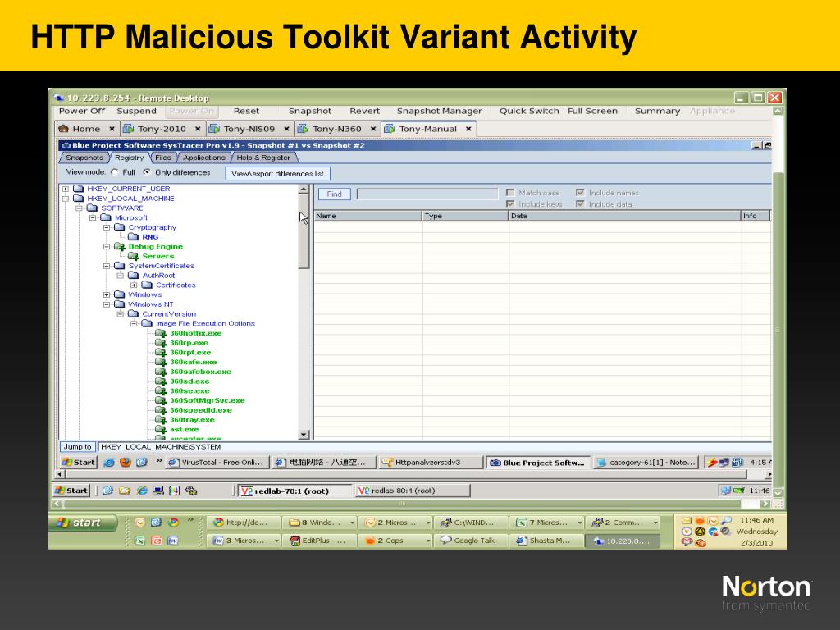Click Reset in the VM toolbar
Image resolution: width=840 pixels, height=630 pixels.
click(x=246, y=111)
